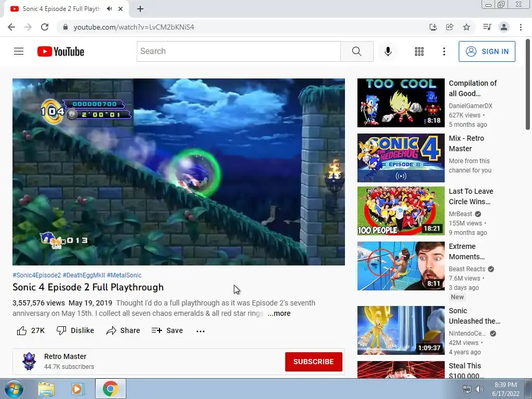The width and height of the screenshot is (532, 399).
Task: Go back in Chrome
Action: (x=11, y=27)
